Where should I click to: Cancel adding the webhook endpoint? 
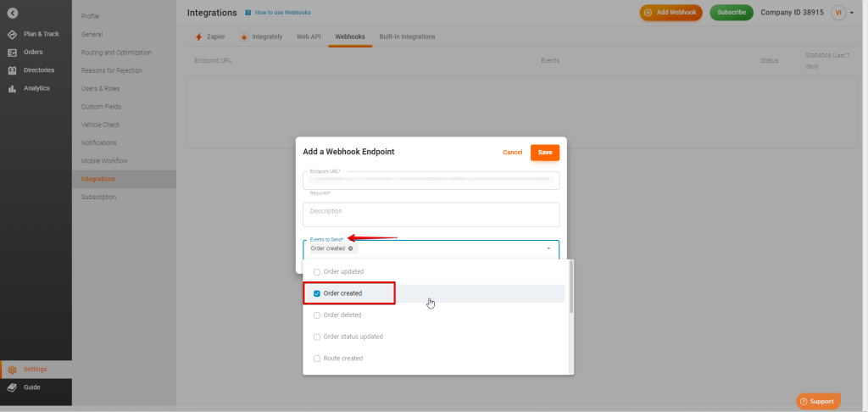pos(512,153)
